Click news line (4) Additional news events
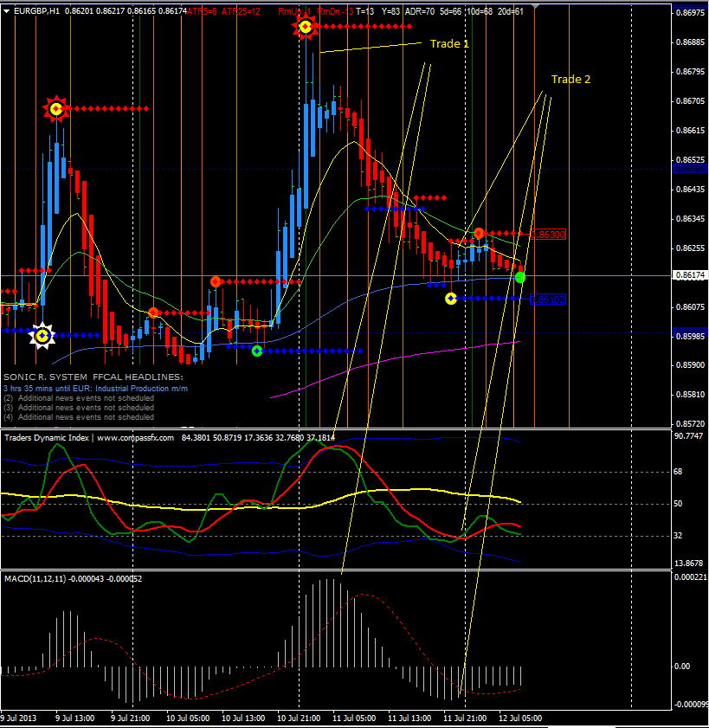The height and width of the screenshot is (728, 709). (x=79, y=417)
